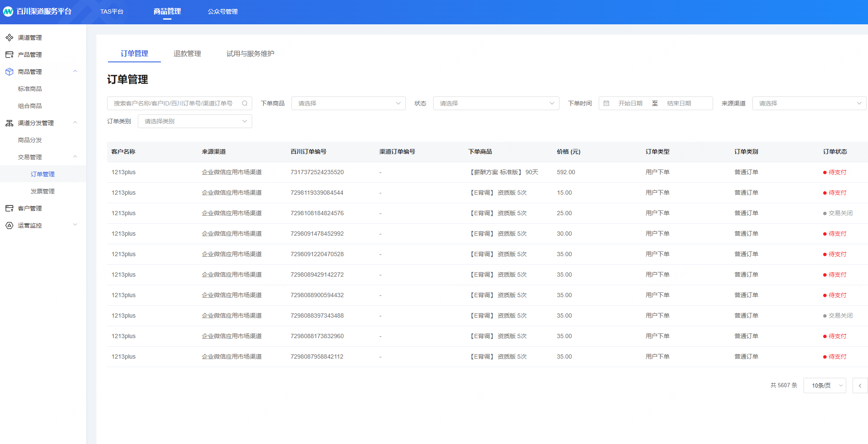
Task: Collapse the 交易管理 submenu
Action: click(75, 157)
